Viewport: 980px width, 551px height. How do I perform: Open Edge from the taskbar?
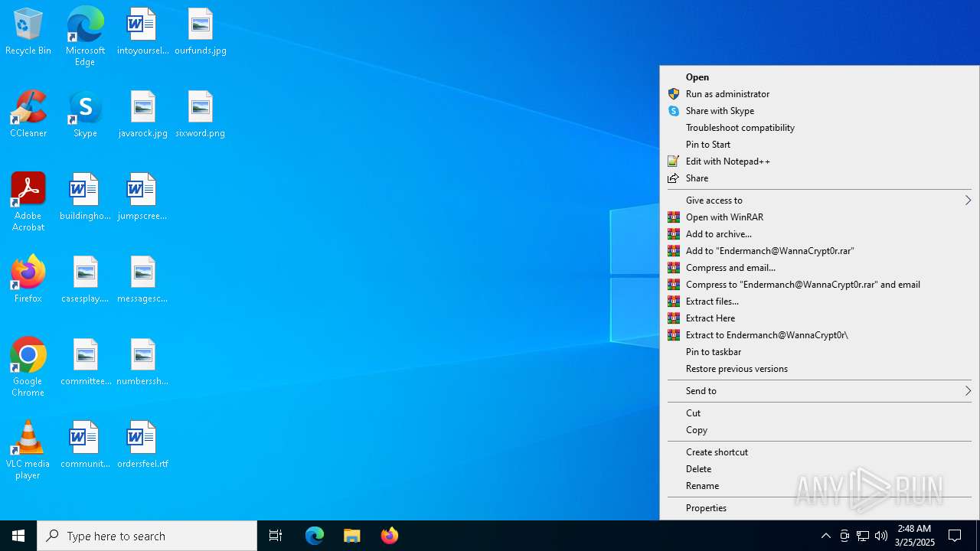point(315,536)
